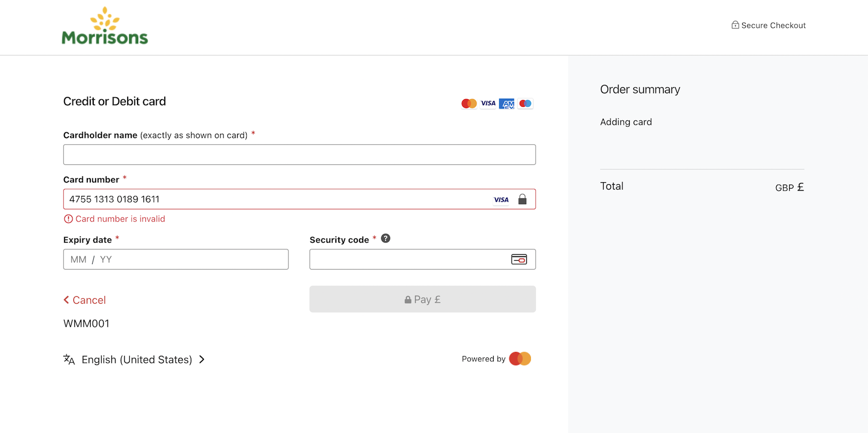Viewport: 868px width, 433px height.
Task: Click the translate icon by language selector
Action: pos(69,360)
